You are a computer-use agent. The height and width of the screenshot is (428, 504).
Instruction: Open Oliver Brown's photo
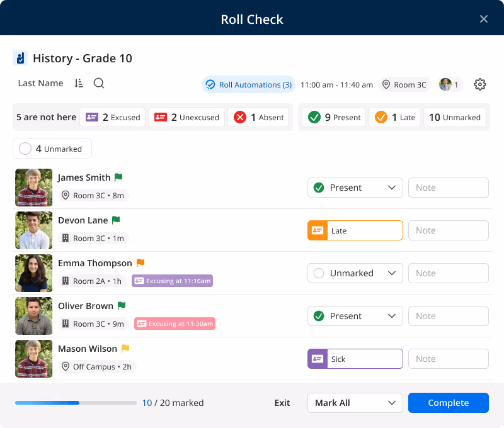[x=34, y=316]
